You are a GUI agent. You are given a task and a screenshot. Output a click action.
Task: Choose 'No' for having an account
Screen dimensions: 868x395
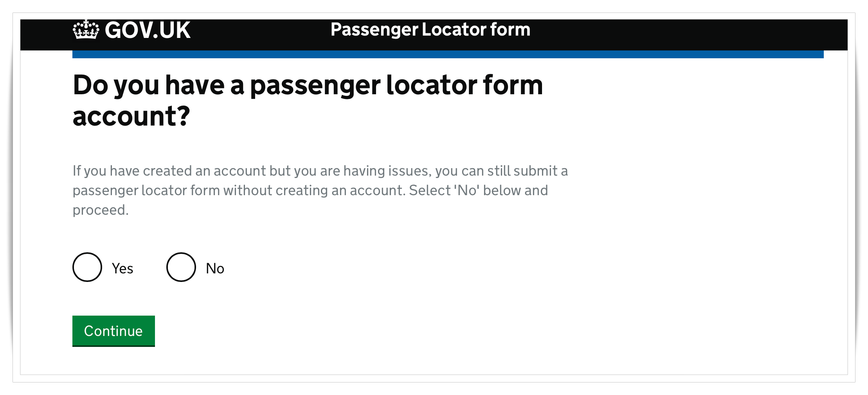tap(180, 268)
